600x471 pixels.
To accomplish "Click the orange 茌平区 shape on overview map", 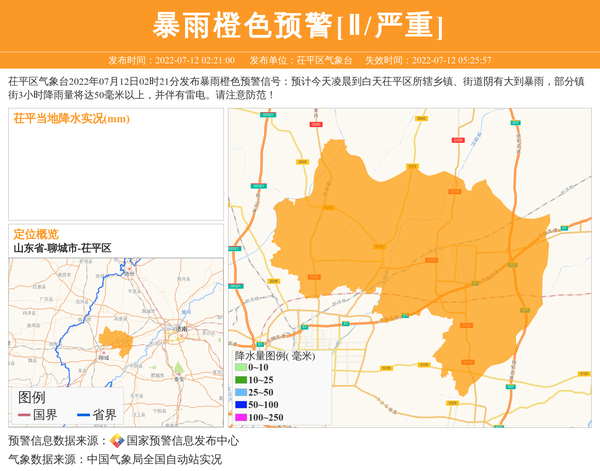I will (116, 338).
